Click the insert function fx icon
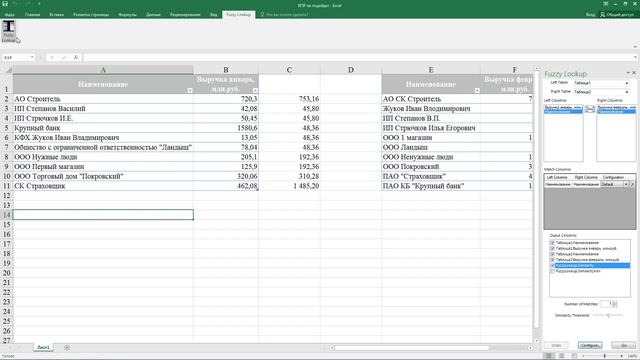This screenshot has width=640, height=360. pyautogui.click(x=76, y=58)
